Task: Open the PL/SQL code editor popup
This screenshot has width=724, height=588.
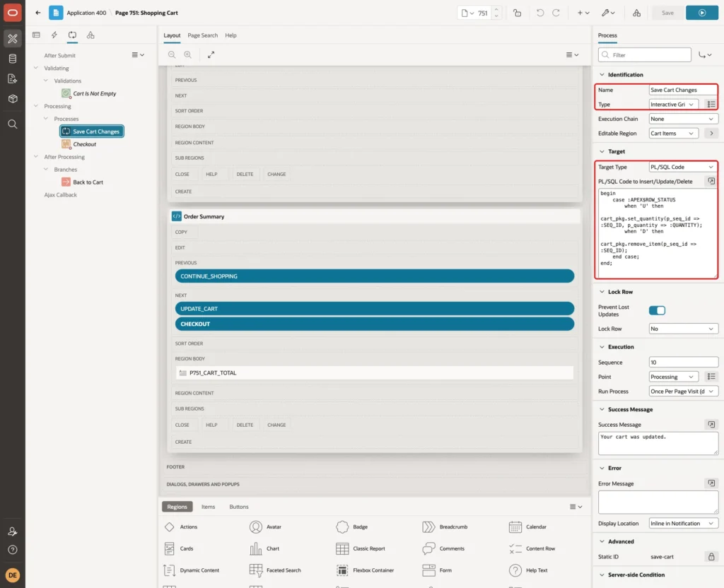Action: [711, 182]
